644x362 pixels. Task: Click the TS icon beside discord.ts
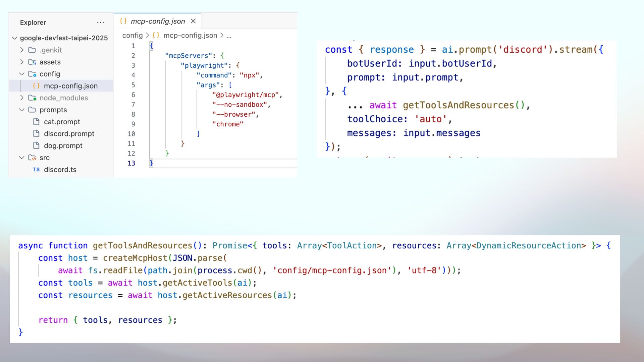(36, 170)
